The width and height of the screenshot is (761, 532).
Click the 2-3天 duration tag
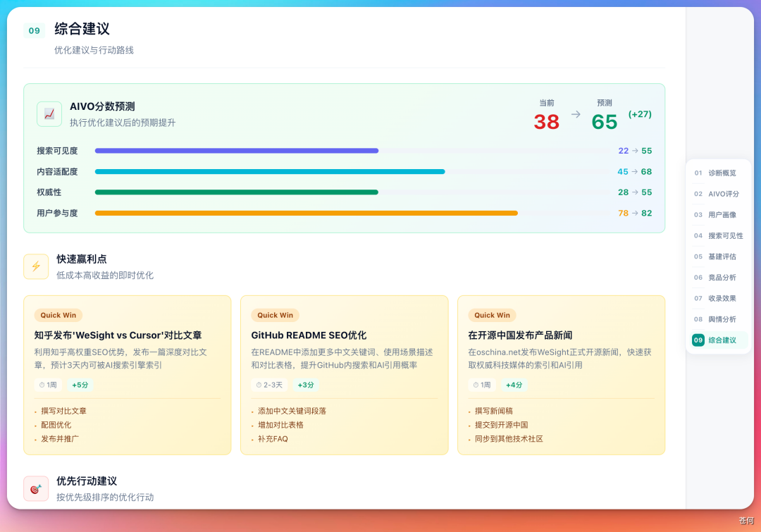coord(269,385)
